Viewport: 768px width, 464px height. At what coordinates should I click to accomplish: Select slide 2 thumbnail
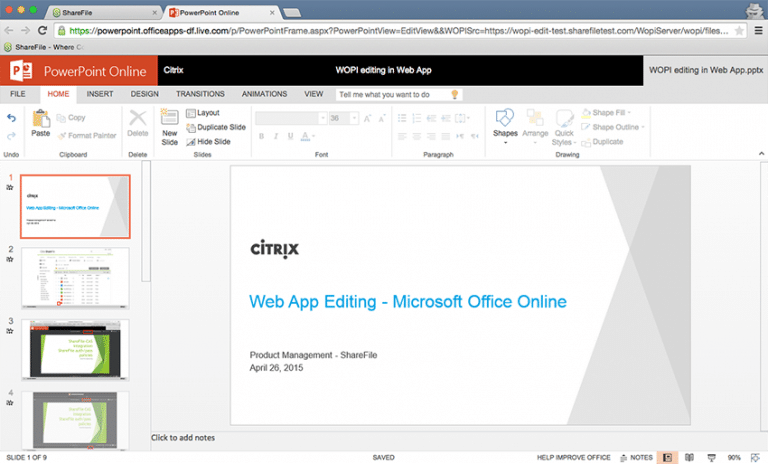(75, 278)
